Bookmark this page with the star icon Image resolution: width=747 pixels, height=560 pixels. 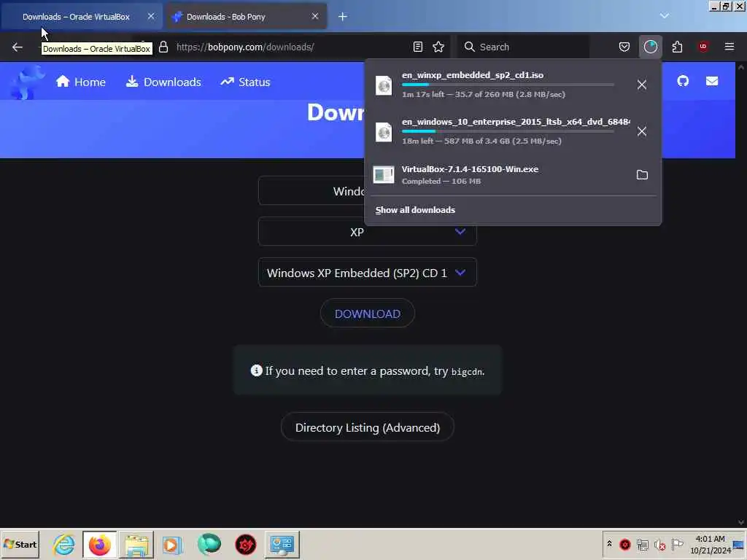click(x=438, y=47)
